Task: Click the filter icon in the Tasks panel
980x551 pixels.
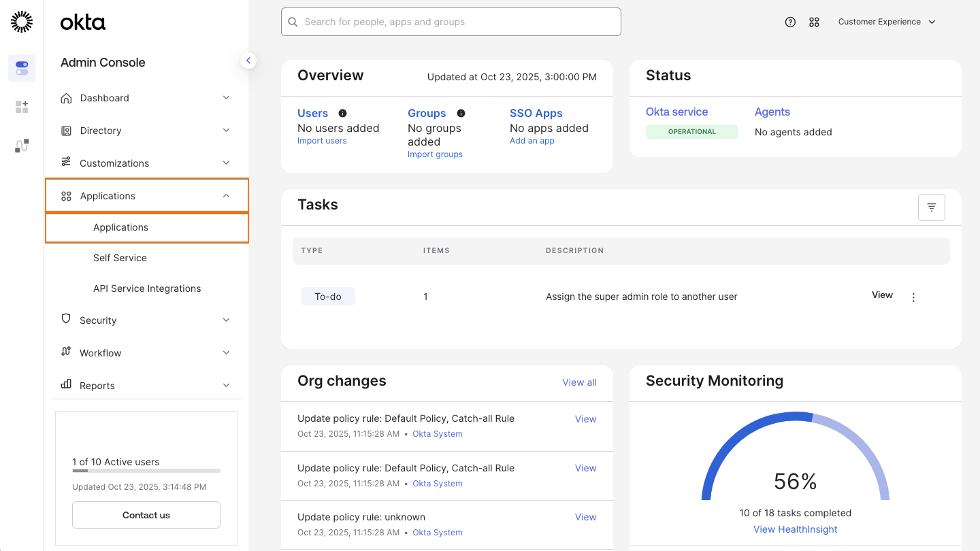Action: [x=931, y=207]
